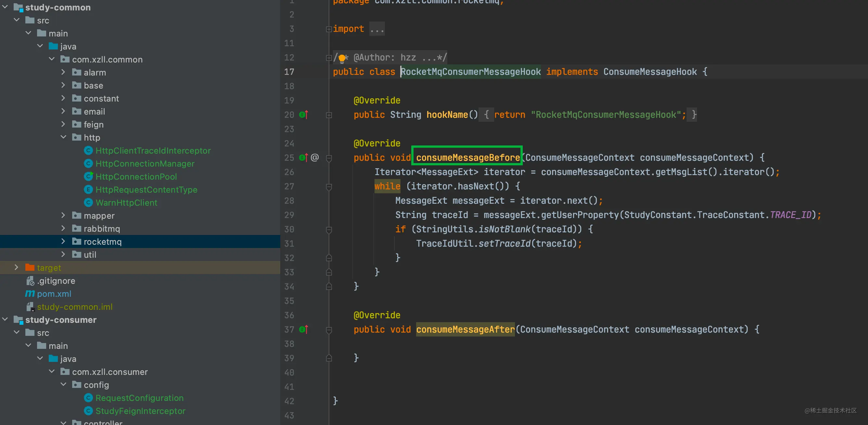
Task: Fold the consumeMessageBefore method on line 25
Action: (x=329, y=158)
